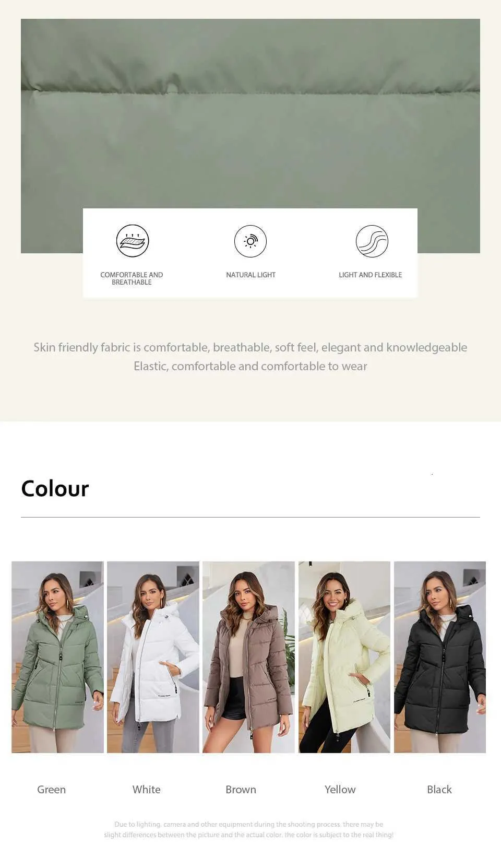Image resolution: width=501 pixels, height=868 pixels.
Task: Select the green jacket photo
Action: click(57, 657)
